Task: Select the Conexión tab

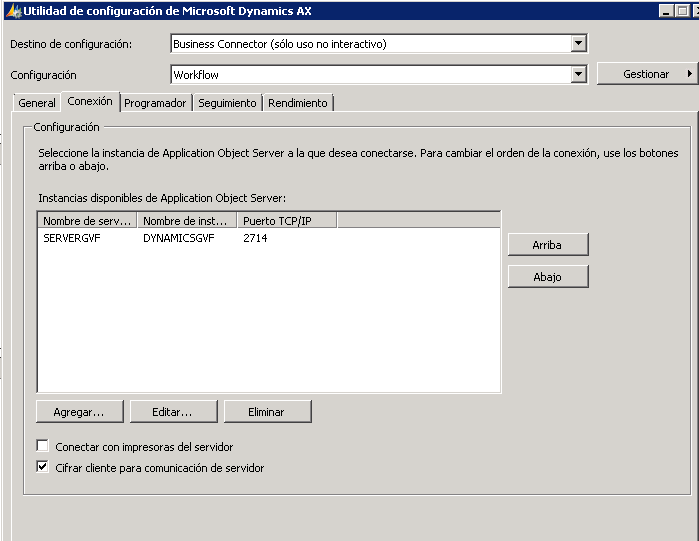Action: (x=90, y=101)
